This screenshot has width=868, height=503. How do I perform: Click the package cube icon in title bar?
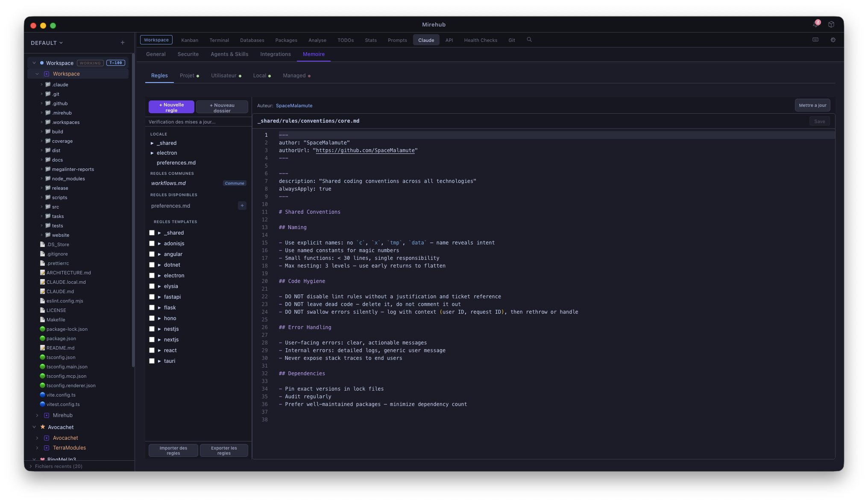pos(831,24)
